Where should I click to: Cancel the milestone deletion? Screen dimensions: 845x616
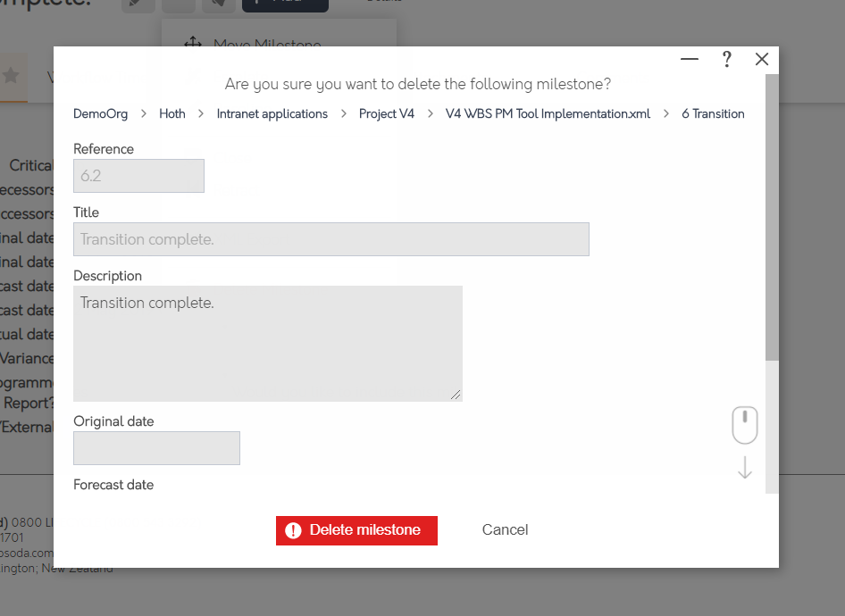pyautogui.click(x=505, y=530)
